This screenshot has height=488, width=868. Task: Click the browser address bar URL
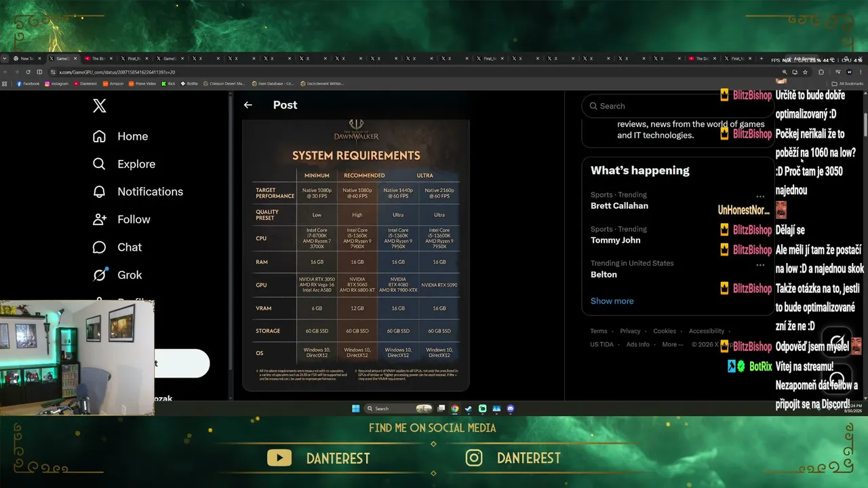pos(117,72)
